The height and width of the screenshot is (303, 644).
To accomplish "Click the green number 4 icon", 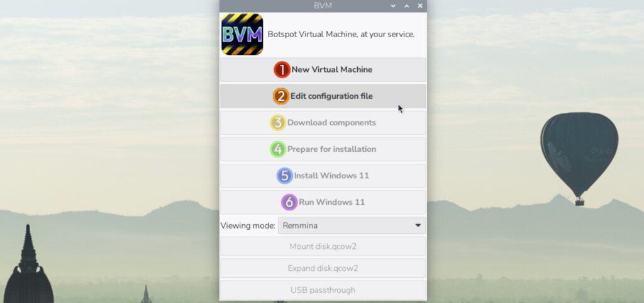I will click(278, 149).
